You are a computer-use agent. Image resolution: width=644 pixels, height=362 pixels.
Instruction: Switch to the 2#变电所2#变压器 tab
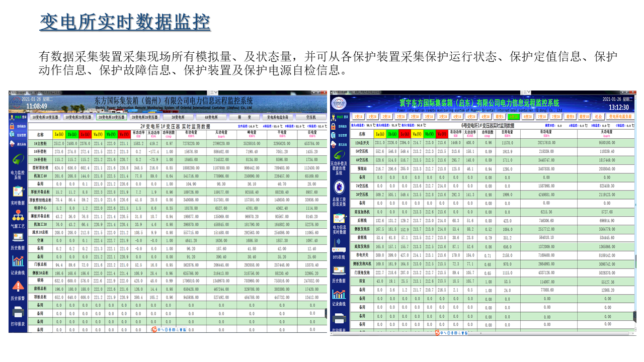click(145, 117)
